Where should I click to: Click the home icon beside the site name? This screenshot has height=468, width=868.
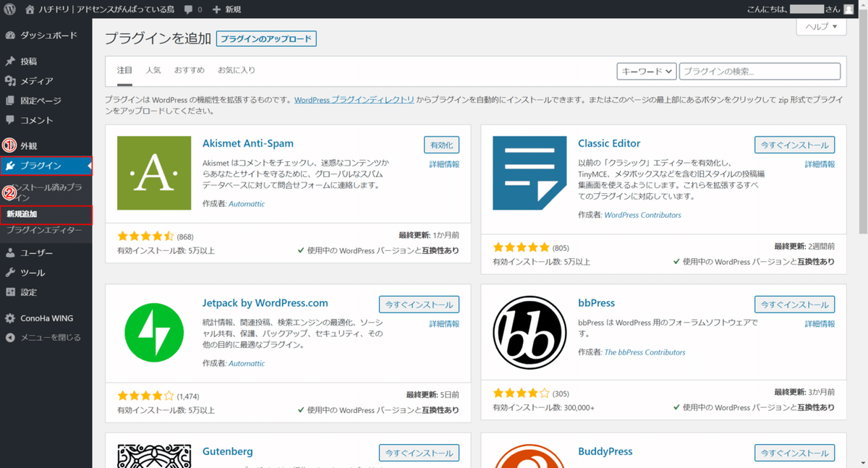click(x=30, y=9)
